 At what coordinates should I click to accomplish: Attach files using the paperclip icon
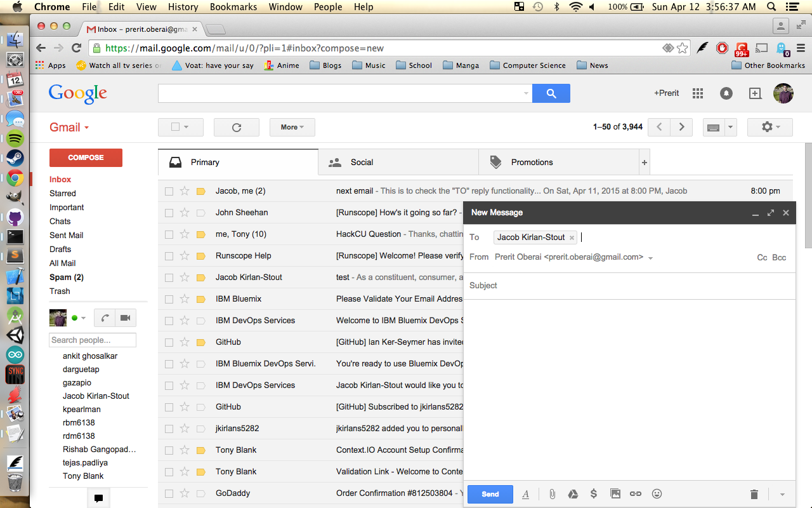(x=552, y=494)
